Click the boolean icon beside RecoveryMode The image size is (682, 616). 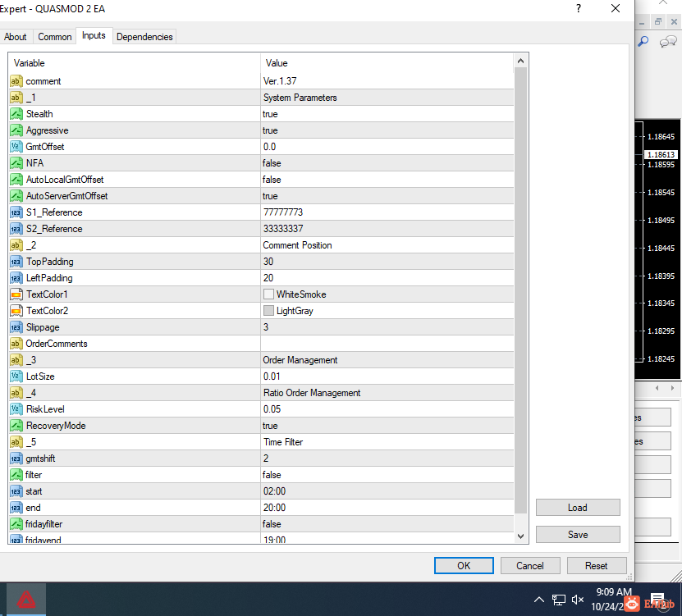[x=16, y=426]
